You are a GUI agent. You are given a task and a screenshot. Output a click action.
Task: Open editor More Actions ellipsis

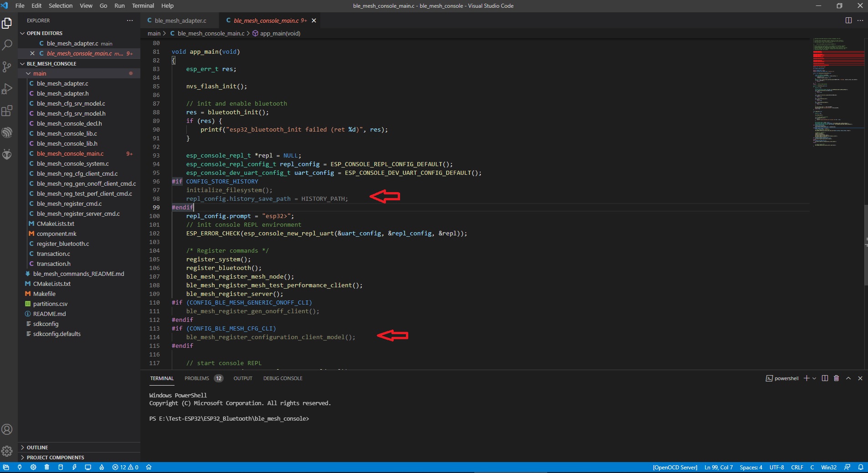[x=860, y=20]
